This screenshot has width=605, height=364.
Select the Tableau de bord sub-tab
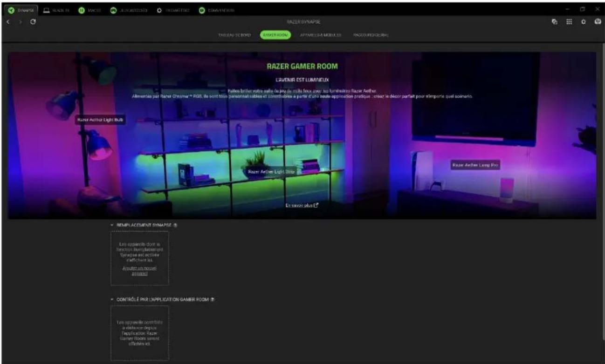(235, 35)
